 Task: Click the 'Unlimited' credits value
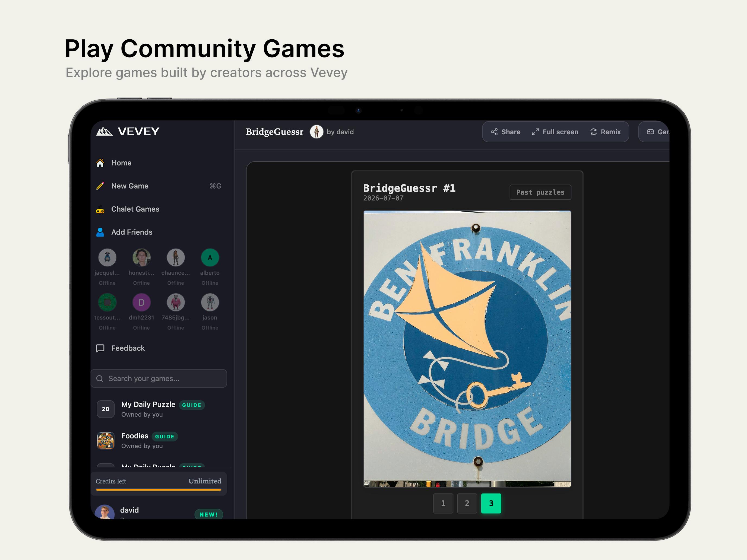pos(205,481)
